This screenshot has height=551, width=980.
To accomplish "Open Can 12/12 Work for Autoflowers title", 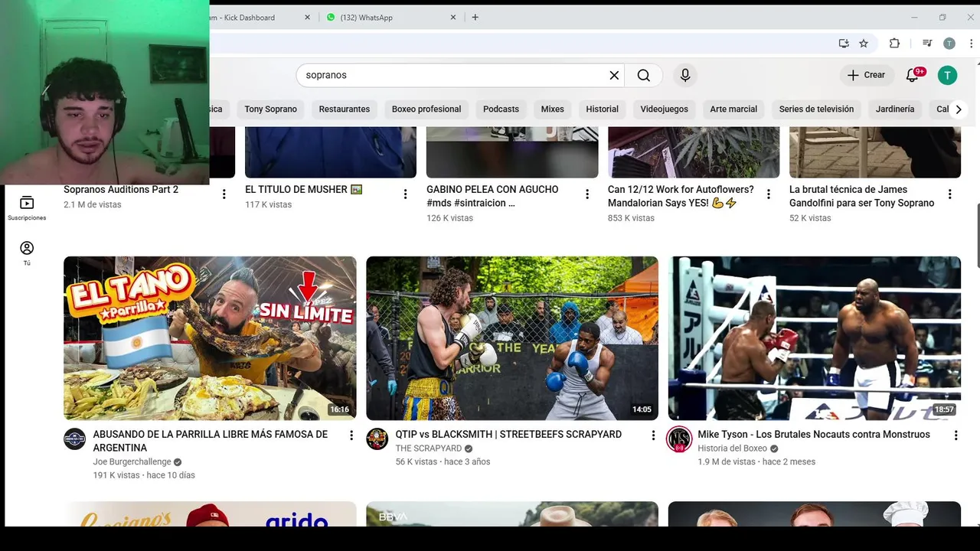I will point(681,196).
